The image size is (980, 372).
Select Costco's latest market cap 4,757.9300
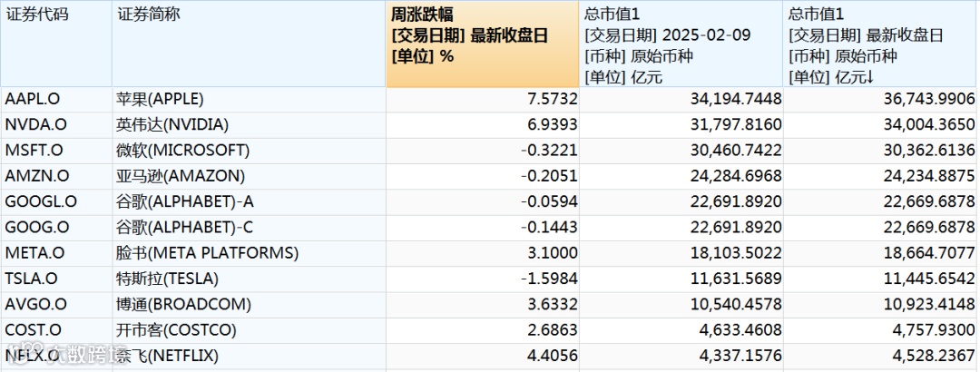click(x=881, y=330)
